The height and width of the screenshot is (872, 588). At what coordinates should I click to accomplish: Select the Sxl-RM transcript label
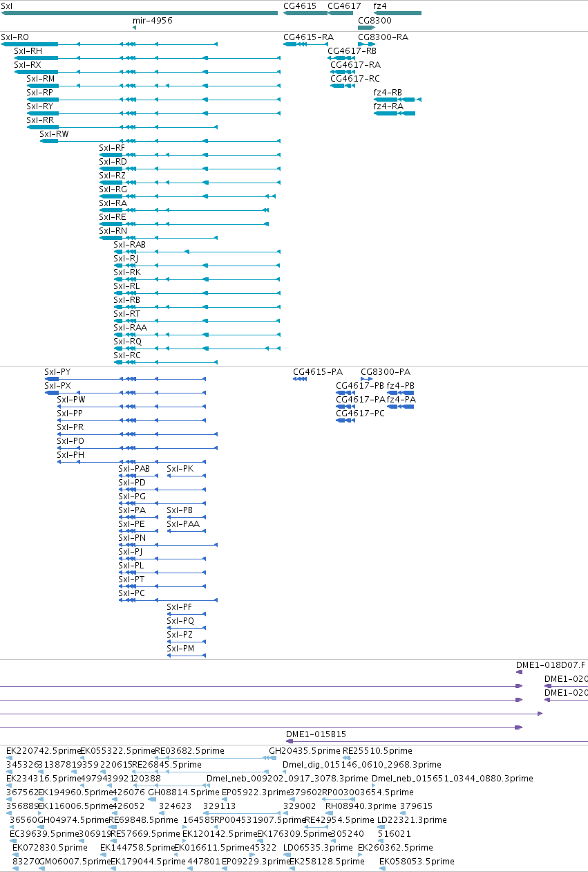(x=40, y=79)
